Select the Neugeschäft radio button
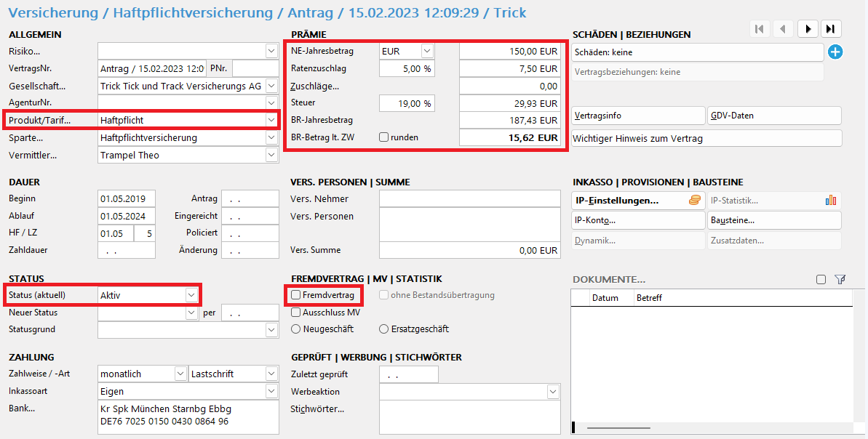The height and width of the screenshot is (439, 868). pyautogui.click(x=296, y=329)
